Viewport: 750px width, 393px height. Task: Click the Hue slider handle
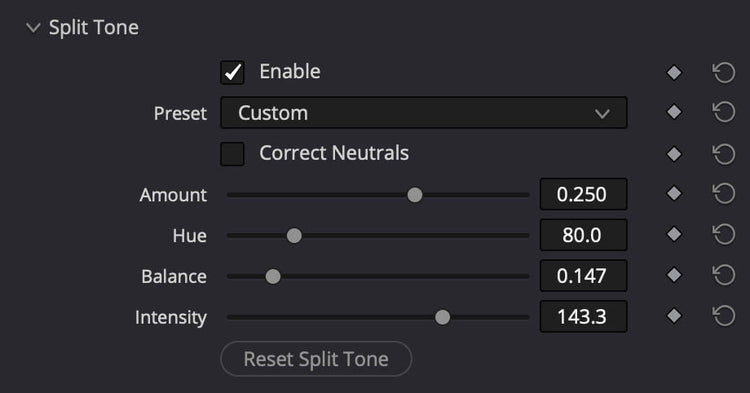coord(294,236)
